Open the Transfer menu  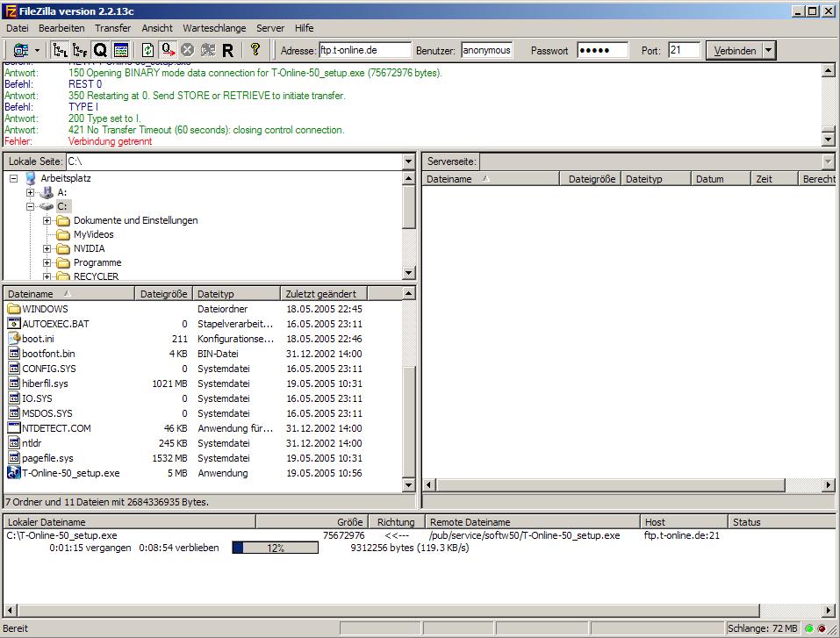tap(113, 28)
